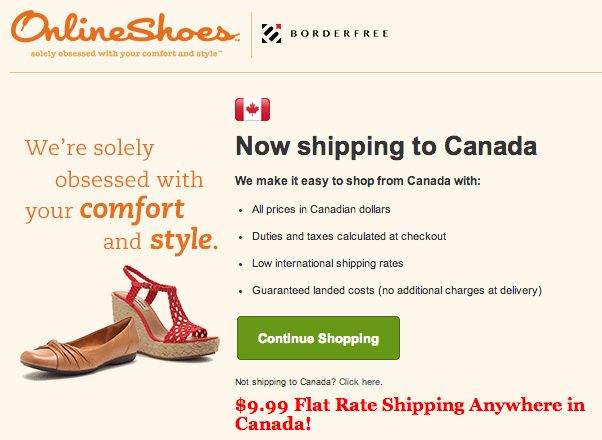602x440 pixels.
Task: Click the 'Not shipping to Canada?' text
Action: (x=285, y=382)
